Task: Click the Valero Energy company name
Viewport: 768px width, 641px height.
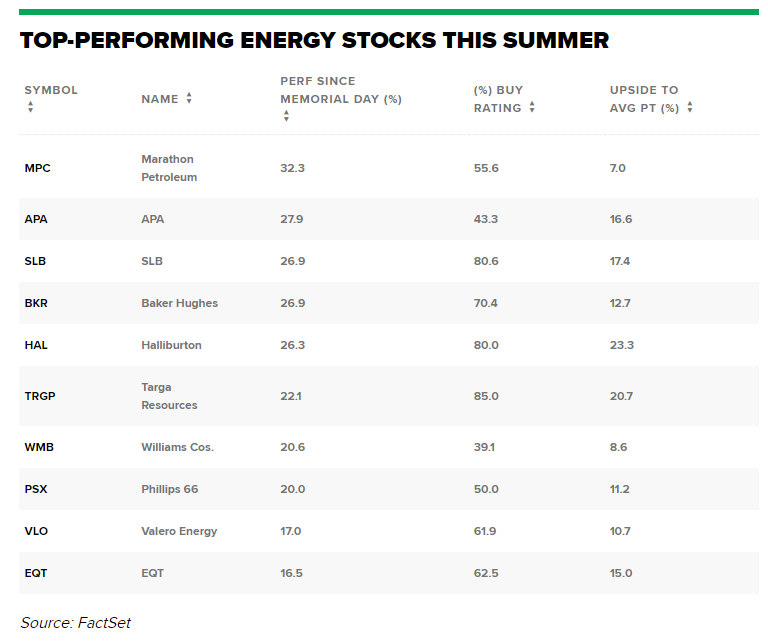Action: pyautogui.click(x=179, y=531)
